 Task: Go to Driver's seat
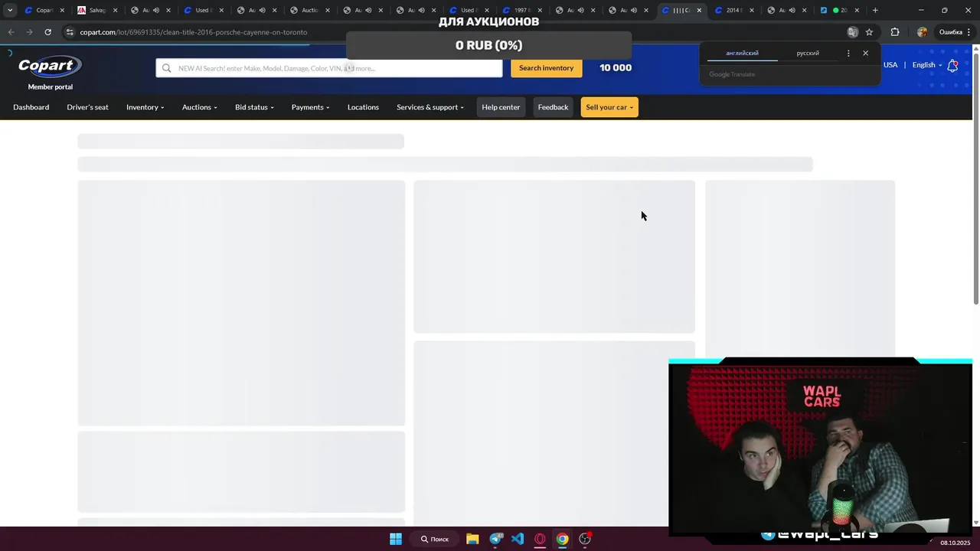coord(87,107)
